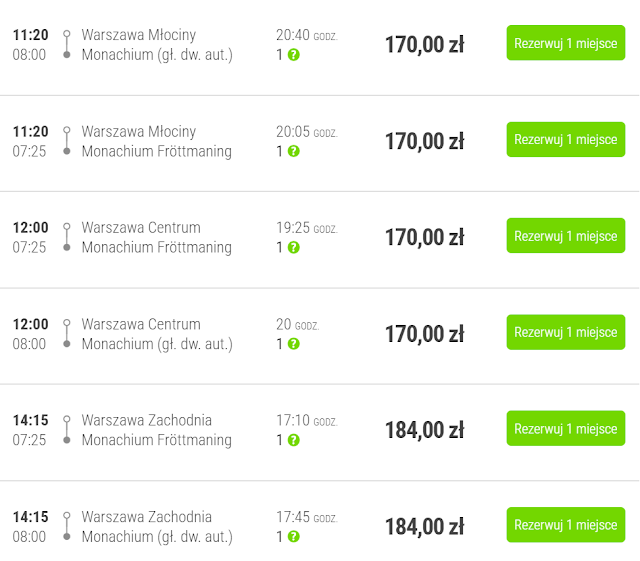This screenshot has height=561, width=640.
Task: Click green help icon on 20 godz. trip
Action: [x=293, y=344]
